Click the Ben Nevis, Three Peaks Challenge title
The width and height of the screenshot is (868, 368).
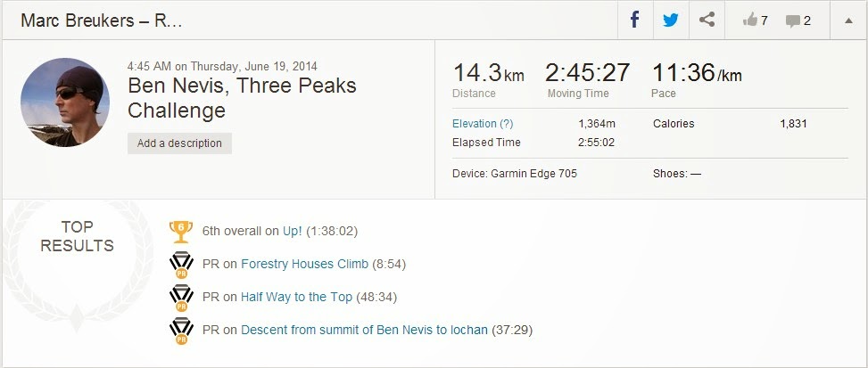pyautogui.click(x=242, y=98)
